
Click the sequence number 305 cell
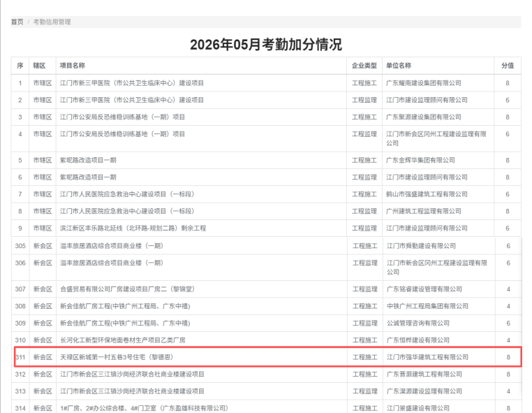point(20,246)
